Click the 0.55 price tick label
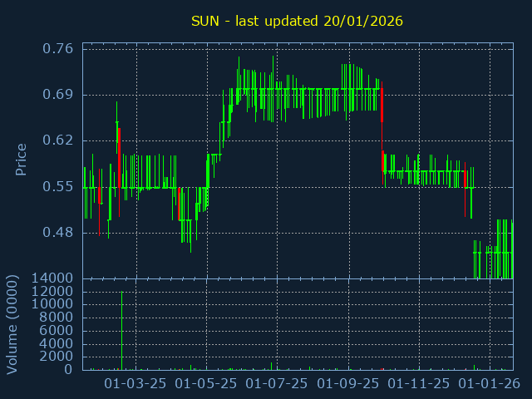The height and width of the screenshot is (399, 532). 57,187
